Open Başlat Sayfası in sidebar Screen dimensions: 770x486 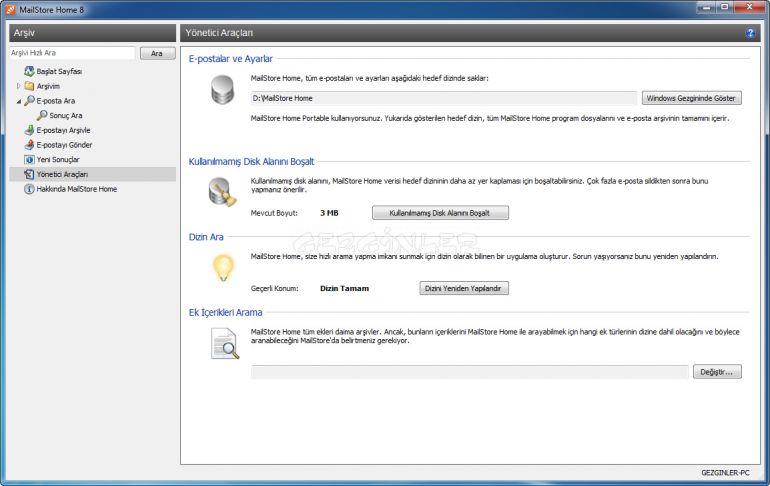[x=59, y=71]
